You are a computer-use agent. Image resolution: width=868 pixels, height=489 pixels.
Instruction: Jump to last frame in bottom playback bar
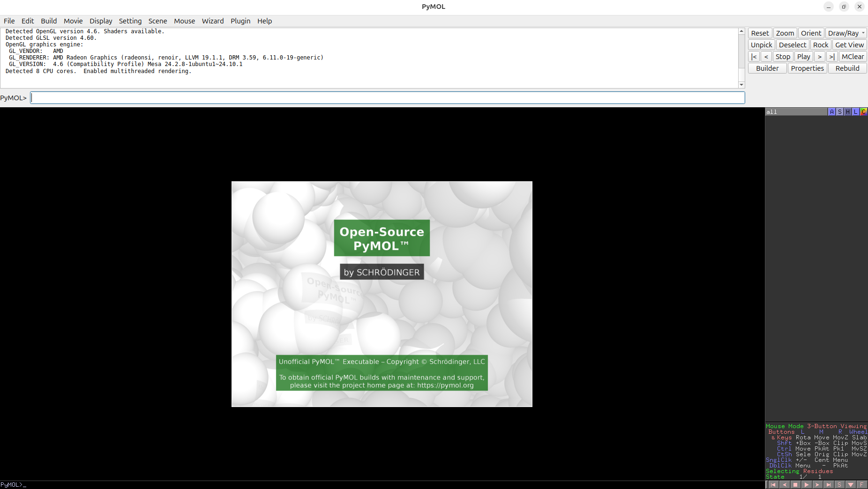click(x=829, y=485)
